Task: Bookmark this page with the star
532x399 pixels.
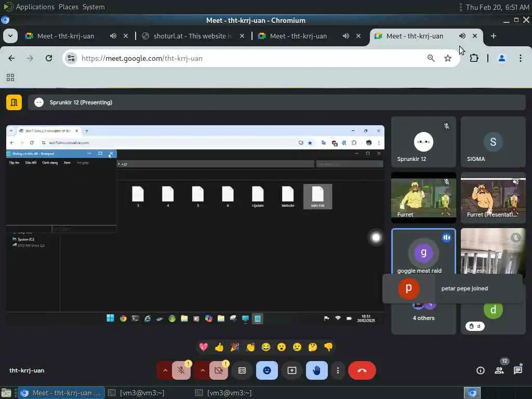Action: click(x=448, y=58)
